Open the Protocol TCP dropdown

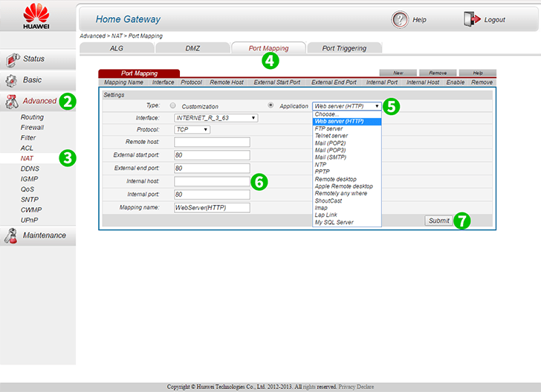point(192,130)
